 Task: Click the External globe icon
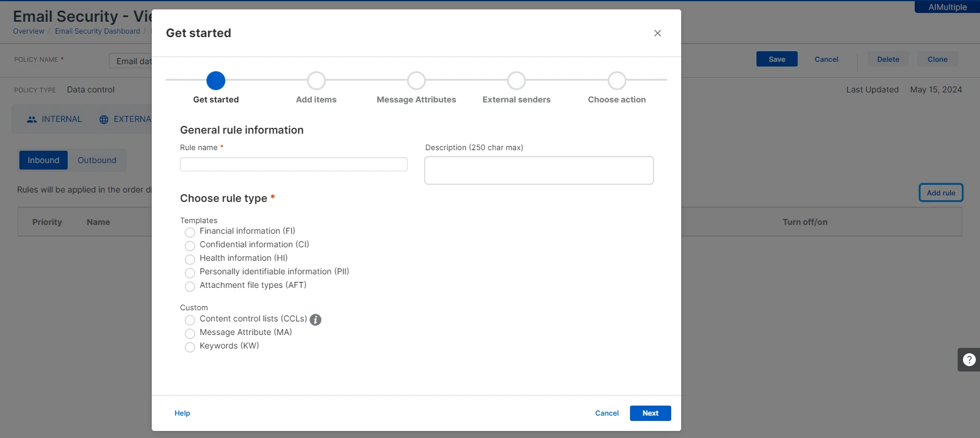104,120
